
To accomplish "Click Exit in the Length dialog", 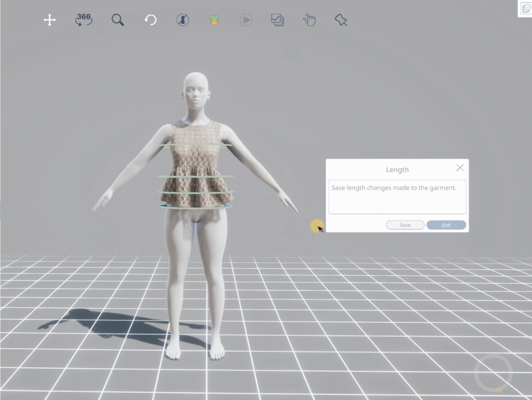I will (x=446, y=225).
